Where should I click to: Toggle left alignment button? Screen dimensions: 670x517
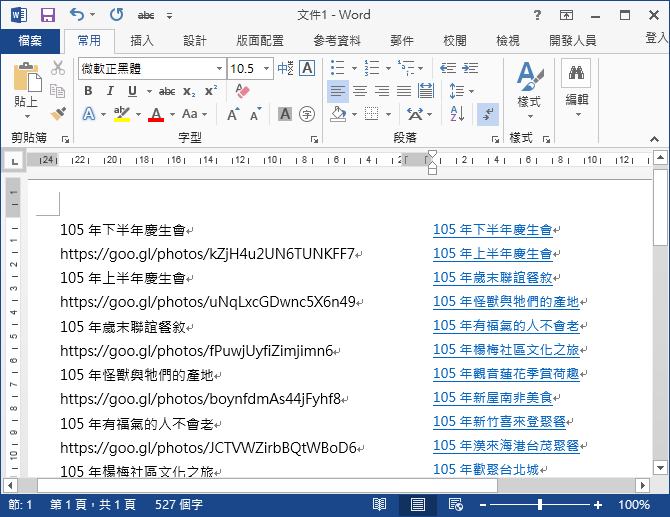pos(338,91)
